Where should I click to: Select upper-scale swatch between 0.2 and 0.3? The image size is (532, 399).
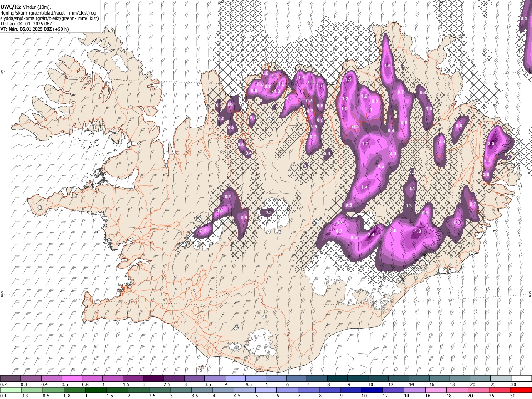10,379
